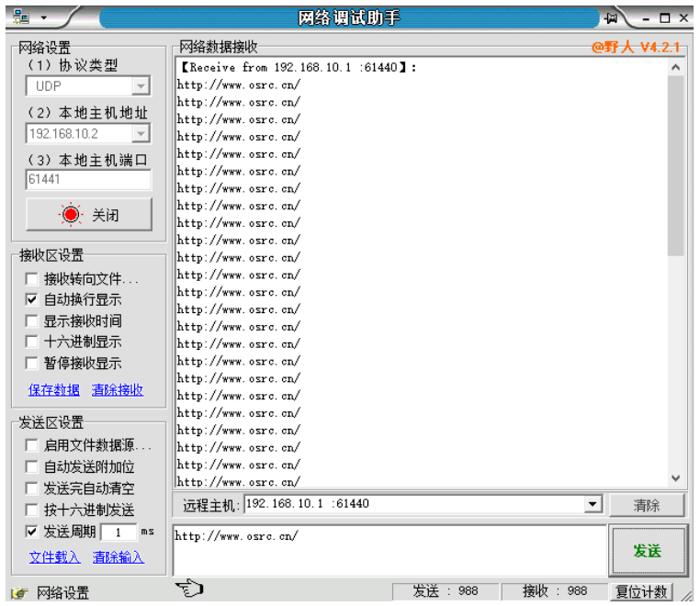Screen dimensions: 700x606
Task: Open the title bar dropdown arrow menu
Action: pos(44,17)
